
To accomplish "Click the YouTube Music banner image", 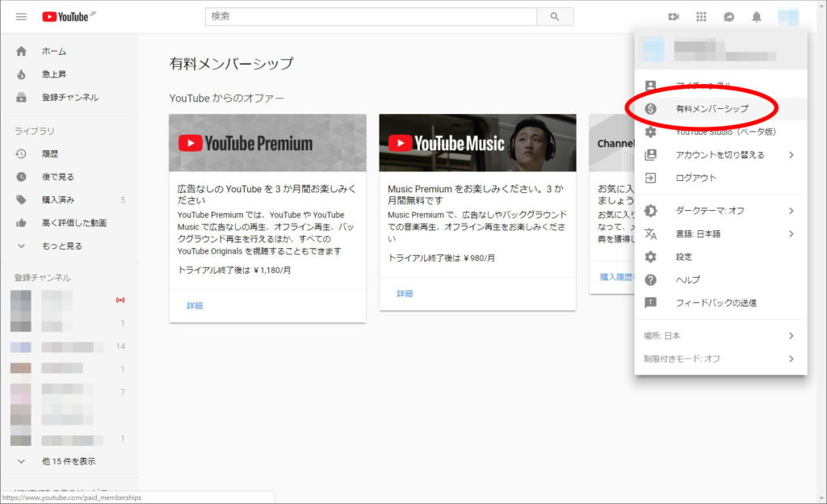I will pyautogui.click(x=477, y=143).
